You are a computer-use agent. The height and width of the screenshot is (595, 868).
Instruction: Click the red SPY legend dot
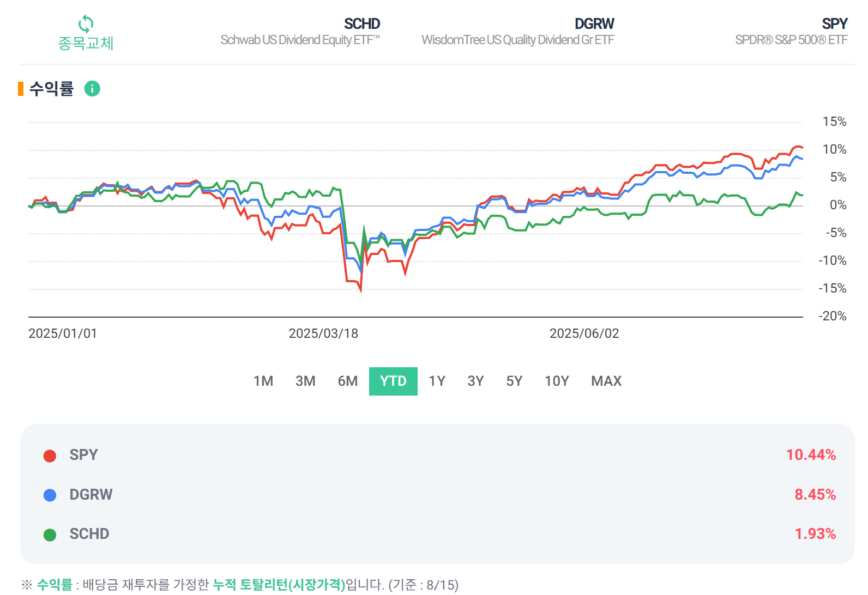50,456
